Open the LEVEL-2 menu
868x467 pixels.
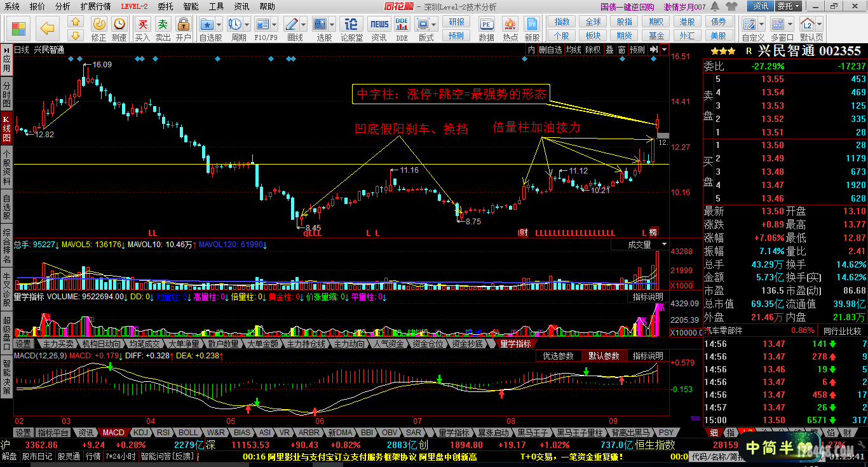134,6
